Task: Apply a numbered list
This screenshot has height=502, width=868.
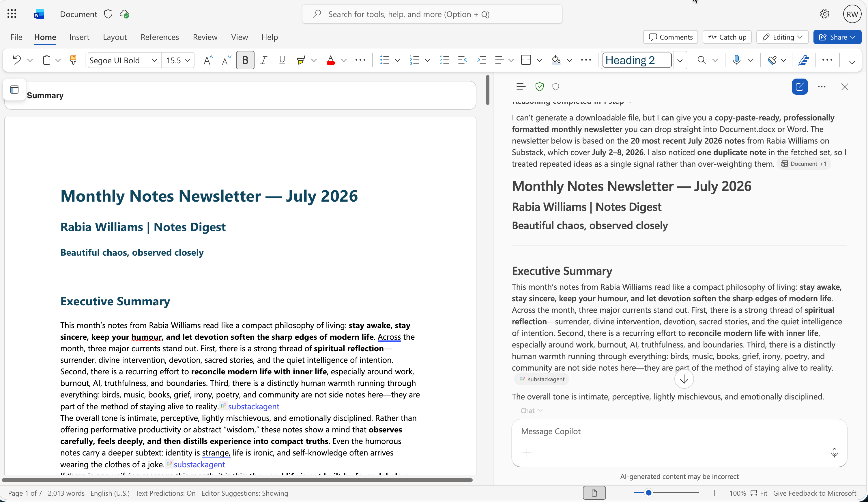Action: pos(414,60)
